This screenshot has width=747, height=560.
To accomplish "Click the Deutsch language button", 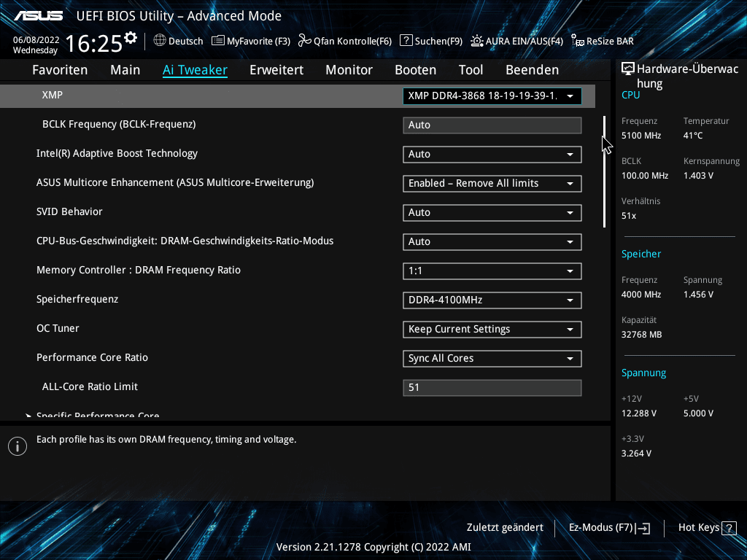I will pos(186,42).
